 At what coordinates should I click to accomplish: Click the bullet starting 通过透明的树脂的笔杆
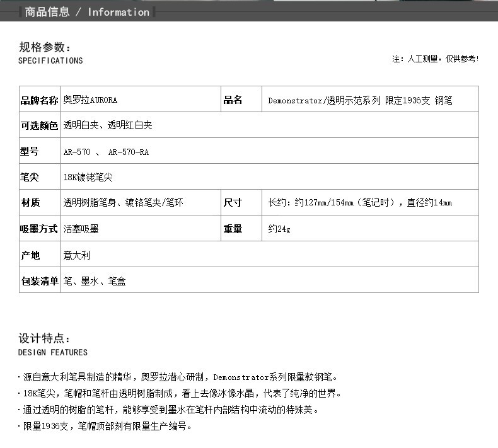pos(168,410)
